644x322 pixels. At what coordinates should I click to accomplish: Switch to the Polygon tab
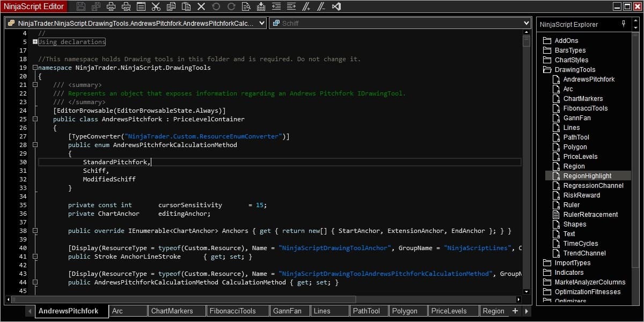coord(407,311)
